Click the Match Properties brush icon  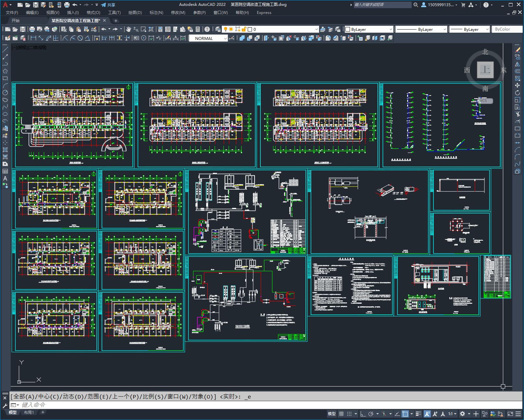86,29
